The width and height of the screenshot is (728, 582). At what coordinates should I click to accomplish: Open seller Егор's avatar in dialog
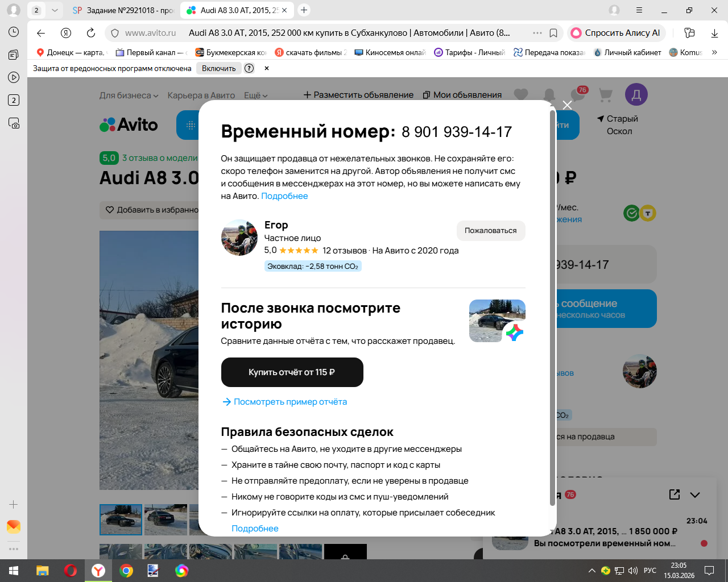click(x=239, y=238)
